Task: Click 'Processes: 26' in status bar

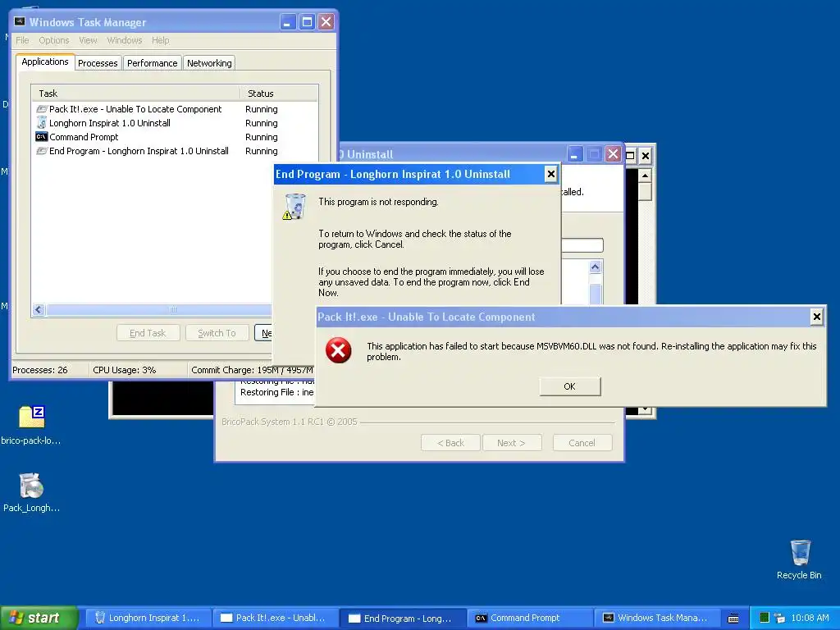Action: [x=40, y=370]
